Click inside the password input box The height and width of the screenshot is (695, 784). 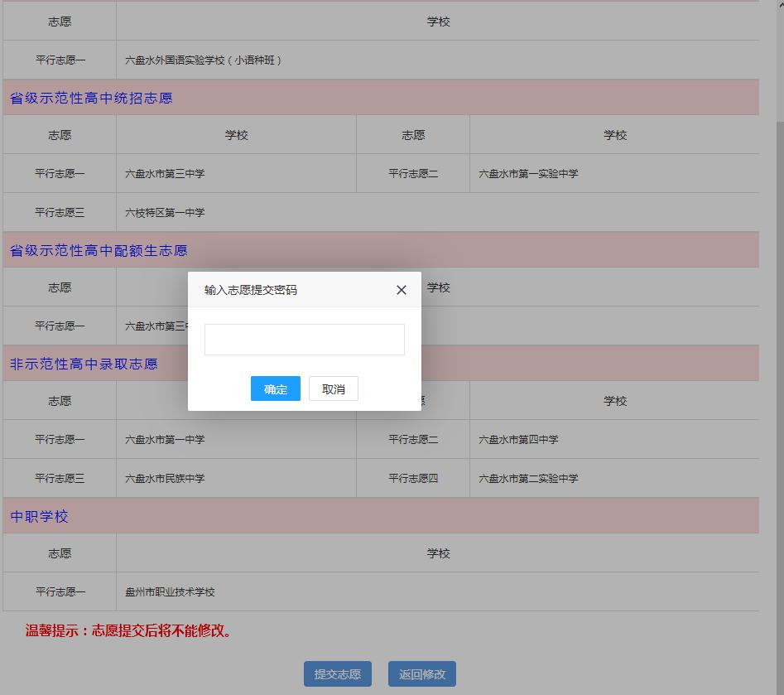click(x=304, y=340)
